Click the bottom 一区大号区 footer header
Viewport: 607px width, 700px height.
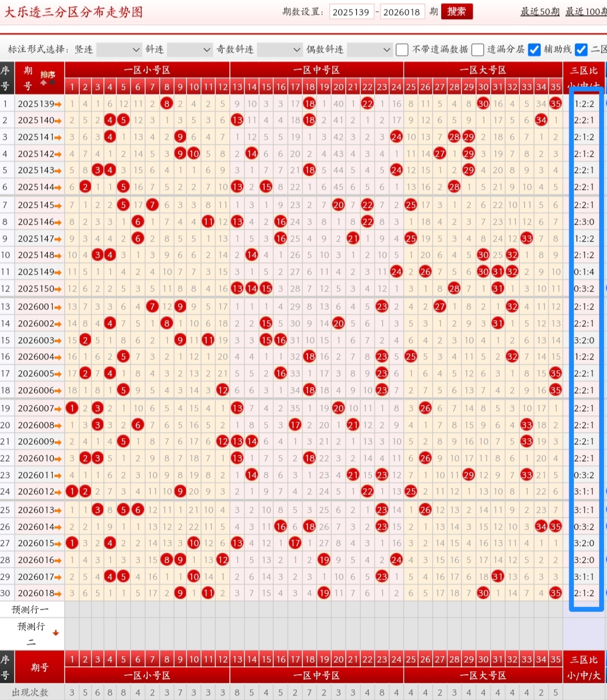[x=483, y=675]
